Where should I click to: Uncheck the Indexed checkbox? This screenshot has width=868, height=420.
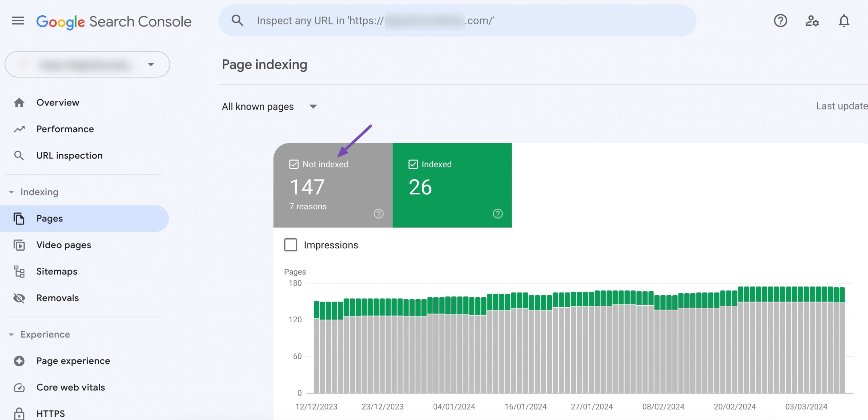(413, 164)
